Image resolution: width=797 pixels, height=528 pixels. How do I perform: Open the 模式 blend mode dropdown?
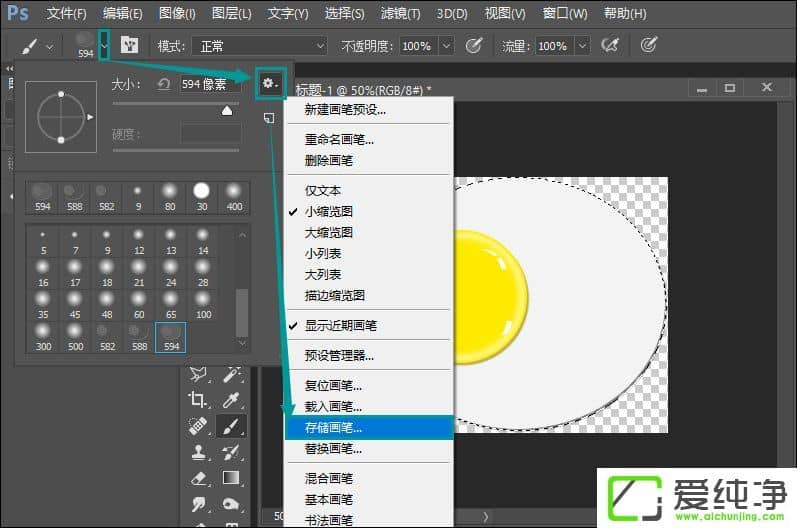click(264, 46)
